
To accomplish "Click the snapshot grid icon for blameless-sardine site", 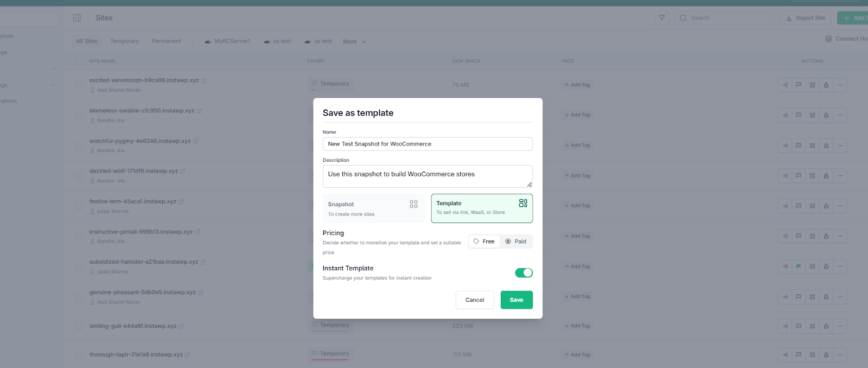I will pyautogui.click(x=812, y=115).
